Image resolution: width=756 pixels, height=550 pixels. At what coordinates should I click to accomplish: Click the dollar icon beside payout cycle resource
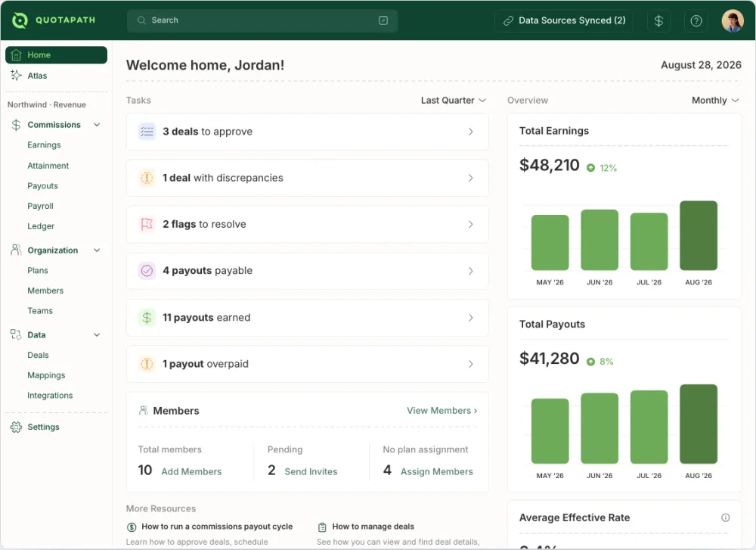131,527
